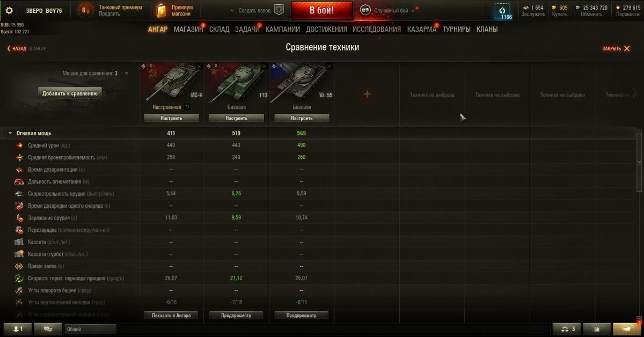Open the ИССЛЕДОВАНИЯ tab
This screenshot has height=337, width=644.
click(377, 30)
